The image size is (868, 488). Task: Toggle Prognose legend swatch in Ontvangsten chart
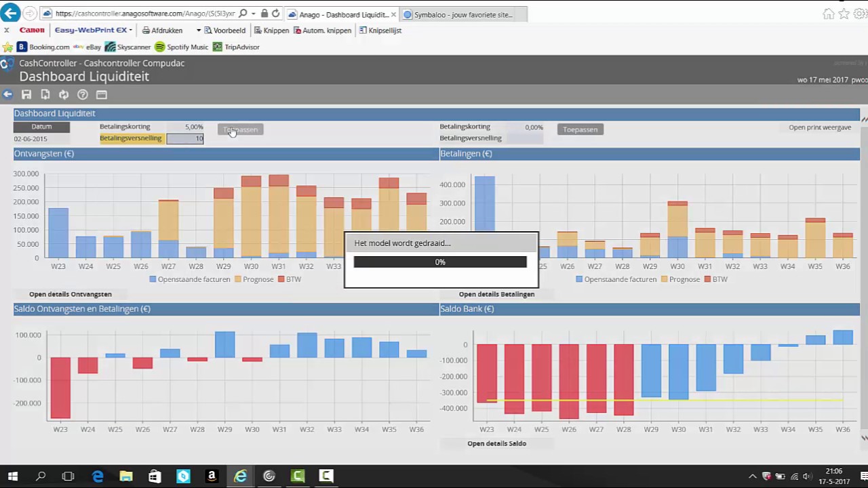click(238, 279)
